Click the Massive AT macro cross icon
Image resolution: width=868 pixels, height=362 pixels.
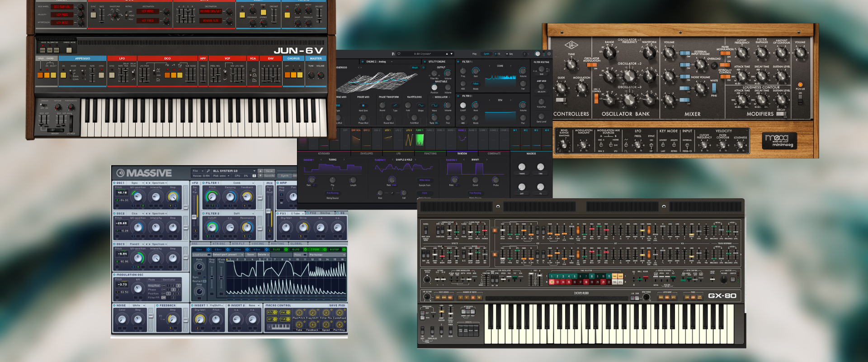pyautogui.click(x=275, y=319)
